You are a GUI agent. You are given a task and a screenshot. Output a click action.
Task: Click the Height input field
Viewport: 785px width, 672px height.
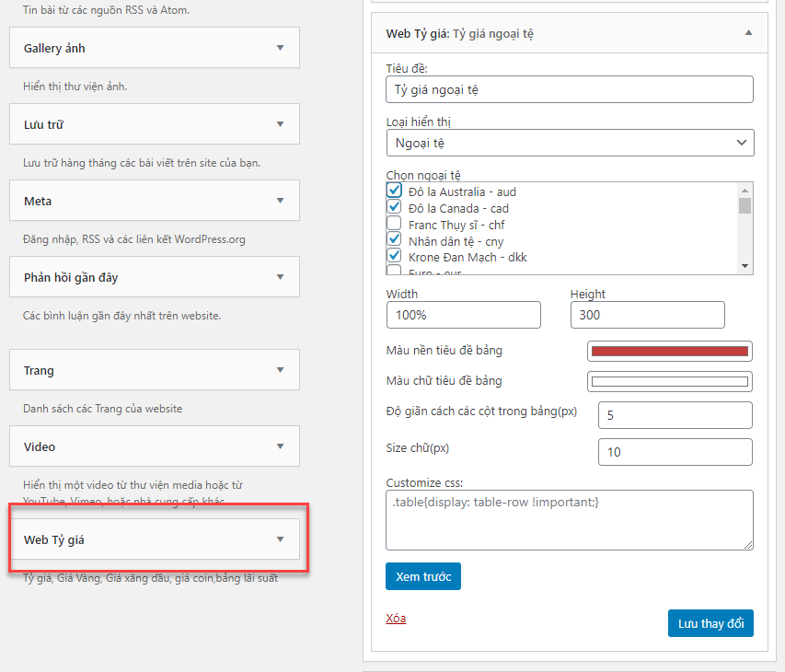pos(647,315)
